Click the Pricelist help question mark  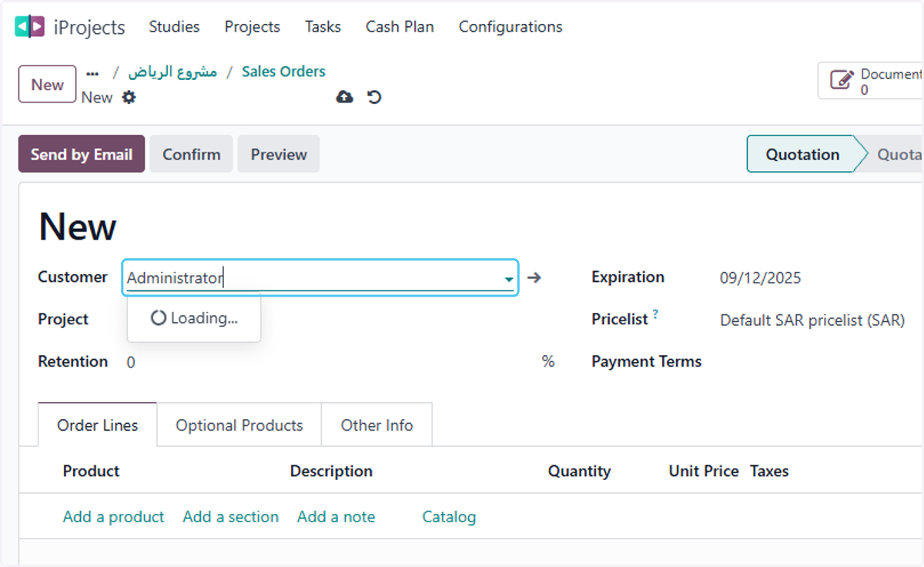tap(655, 314)
